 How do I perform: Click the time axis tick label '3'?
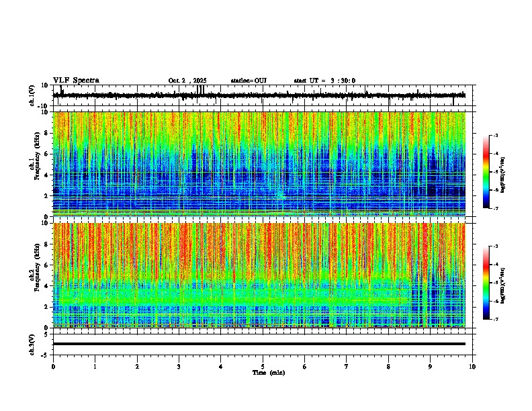179,367
